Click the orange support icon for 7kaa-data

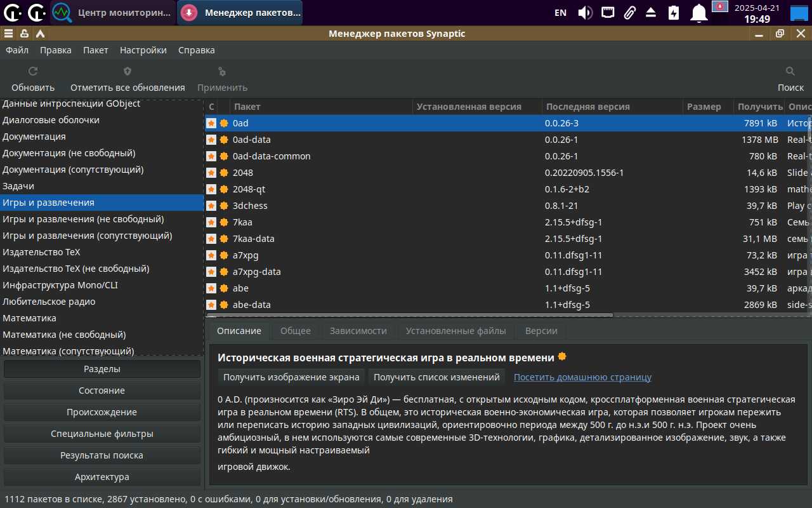point(224,239)
